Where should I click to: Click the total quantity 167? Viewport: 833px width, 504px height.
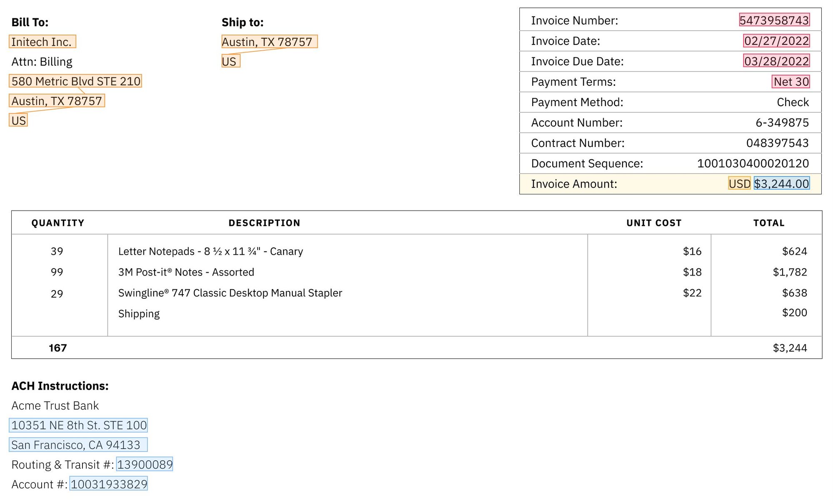pyautogui.click(x=57, y=348)
